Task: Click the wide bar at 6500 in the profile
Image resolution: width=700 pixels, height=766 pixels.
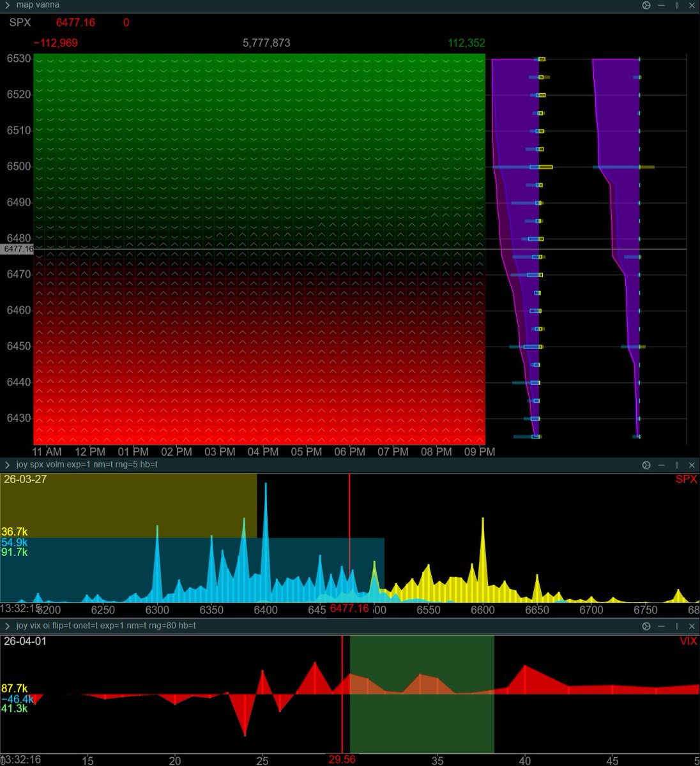Action: [524, 167]
